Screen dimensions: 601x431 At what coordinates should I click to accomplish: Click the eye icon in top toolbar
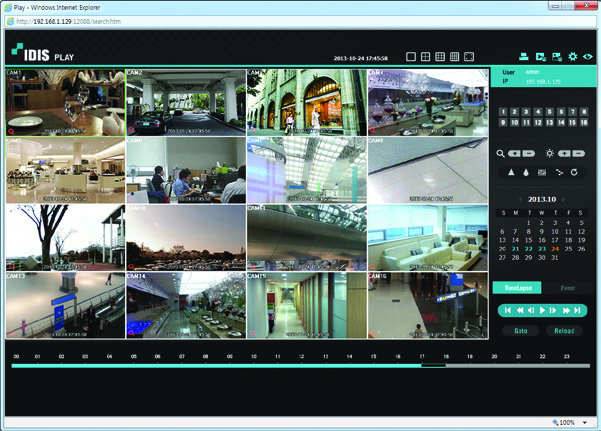(588, 57)
